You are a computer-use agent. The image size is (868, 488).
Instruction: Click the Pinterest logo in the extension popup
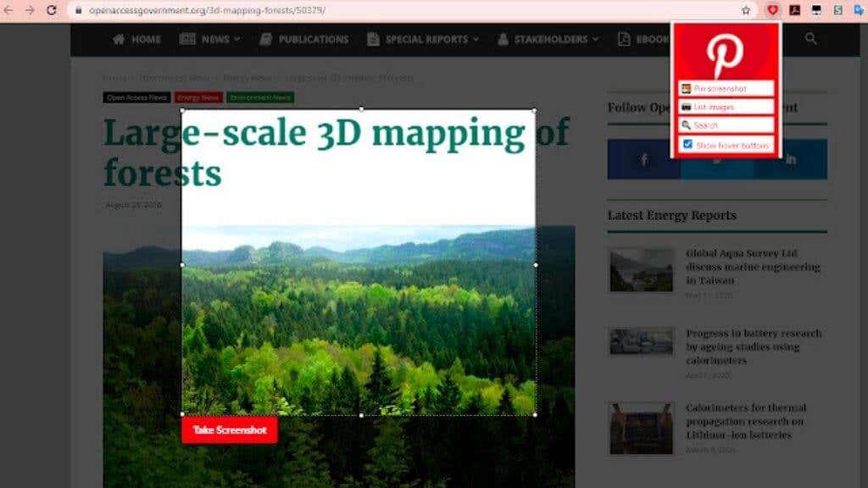[x=725, y=55]
